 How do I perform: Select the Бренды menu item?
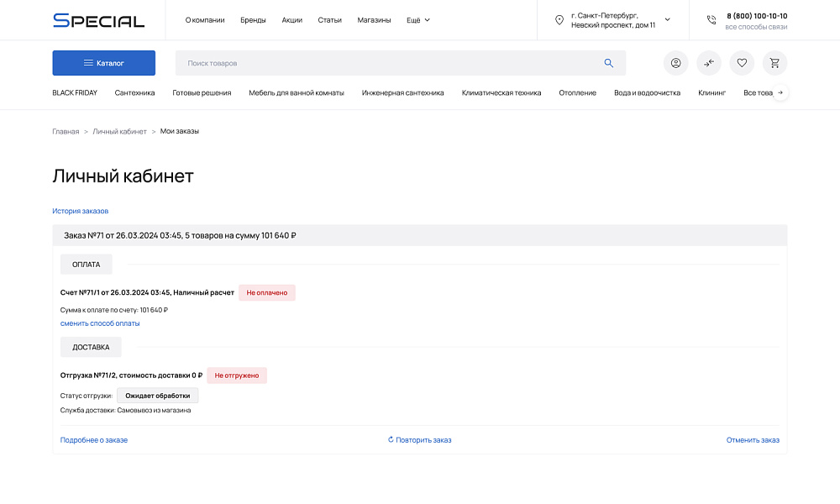(254, 19)
